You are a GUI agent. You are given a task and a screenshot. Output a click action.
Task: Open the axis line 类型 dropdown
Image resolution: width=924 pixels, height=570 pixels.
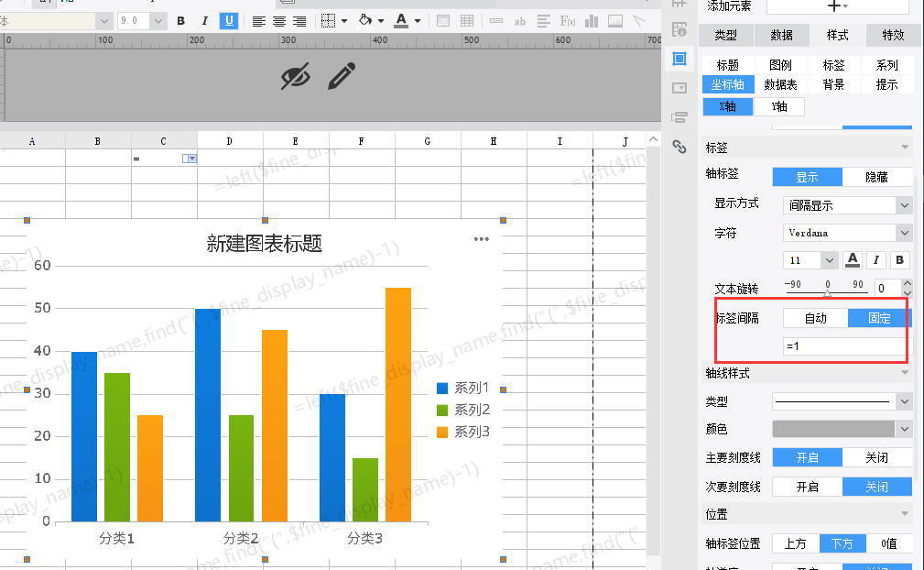coord(842,401)
